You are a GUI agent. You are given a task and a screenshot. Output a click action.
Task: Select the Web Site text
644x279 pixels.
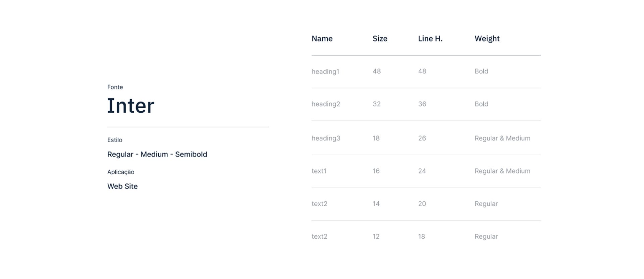point(122,186)
